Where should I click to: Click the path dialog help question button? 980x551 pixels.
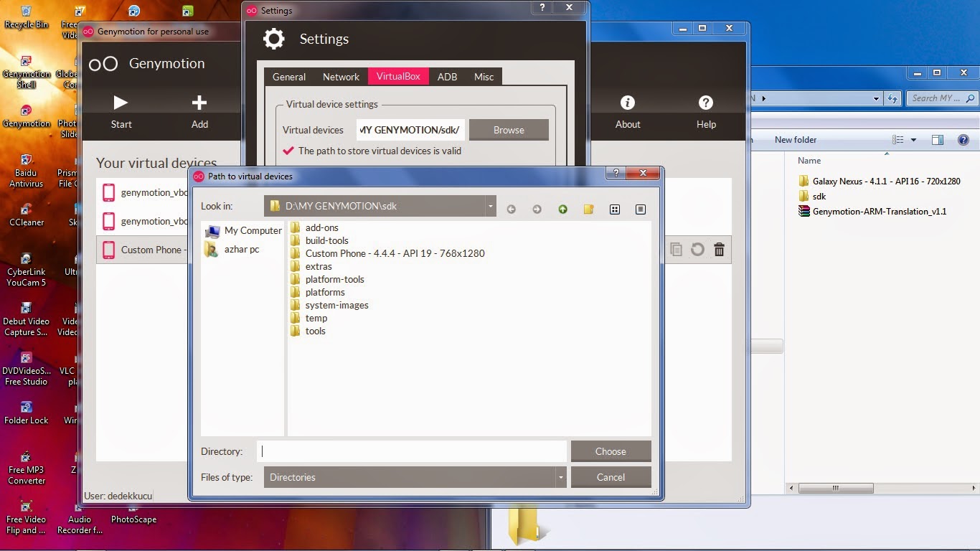point(616,174)
